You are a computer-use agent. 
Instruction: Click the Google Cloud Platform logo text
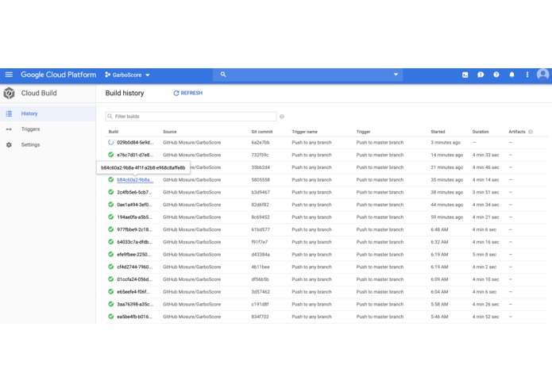[x=59, y=75]
